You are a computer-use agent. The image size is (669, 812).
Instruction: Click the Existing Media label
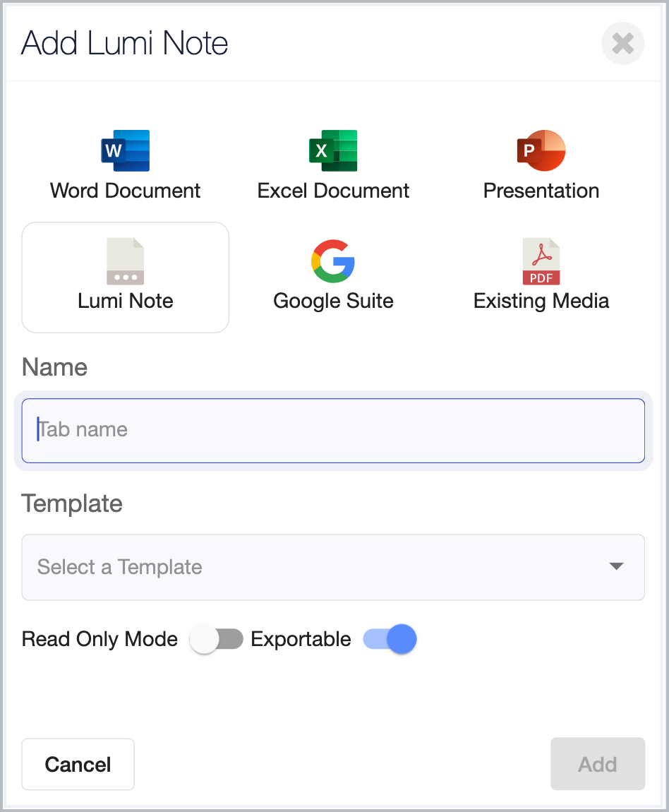541,301
